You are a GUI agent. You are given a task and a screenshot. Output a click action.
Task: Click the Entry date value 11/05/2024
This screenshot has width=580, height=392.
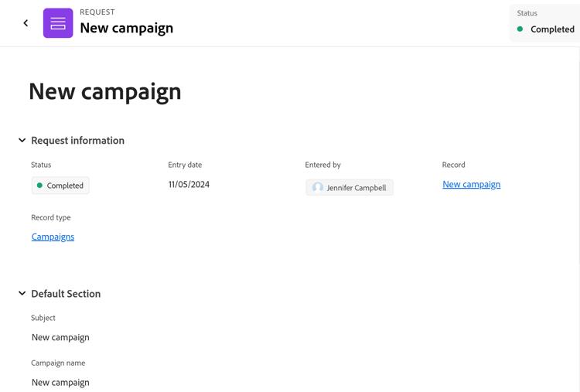click(x=189, y=185)
